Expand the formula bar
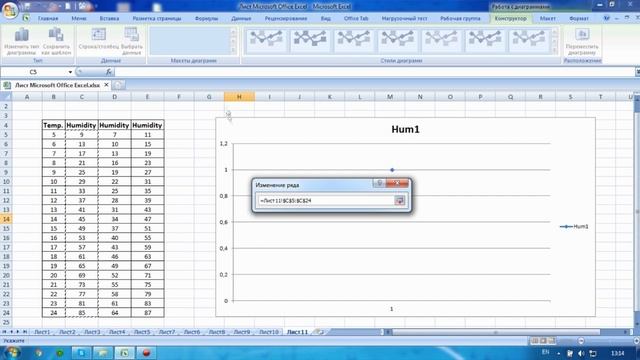Viewport: 640px width, 360px height. point(637,72)
